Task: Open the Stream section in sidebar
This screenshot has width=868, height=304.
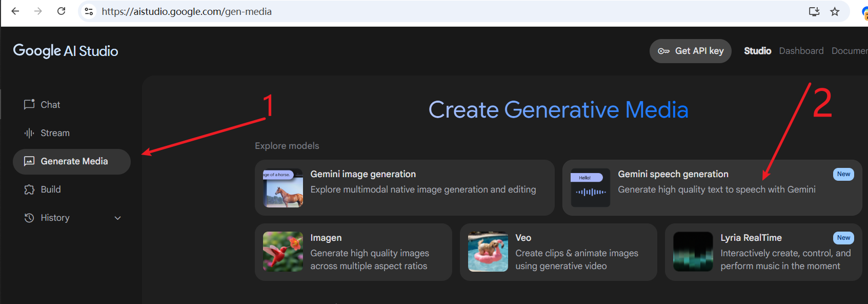Action: (x=72, y=133)
